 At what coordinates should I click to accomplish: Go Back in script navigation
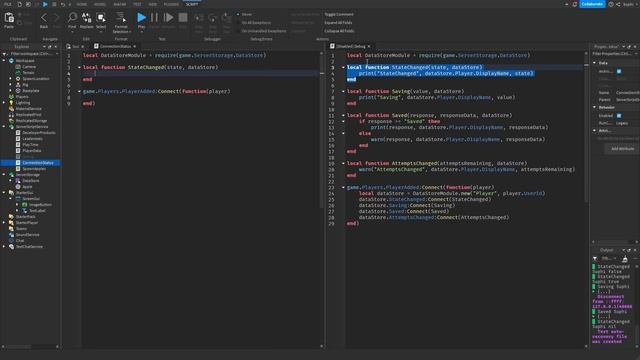point(44,18)
